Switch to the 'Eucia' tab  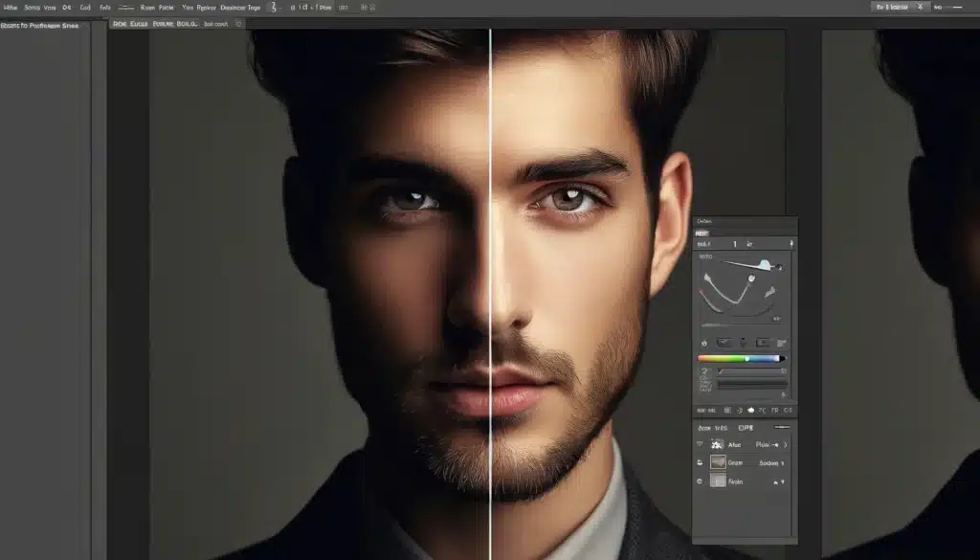pyautogui.click(x=139, y=24)
